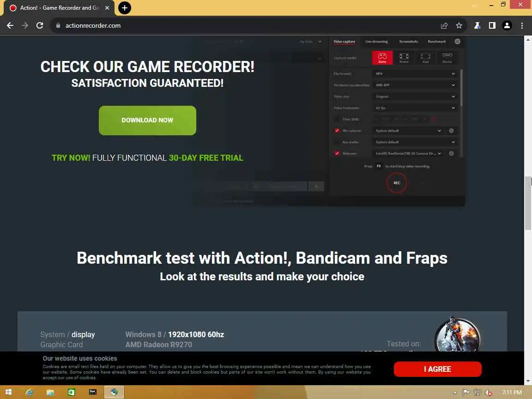Click the Action! settings panel scrollbar

[461, 88]
